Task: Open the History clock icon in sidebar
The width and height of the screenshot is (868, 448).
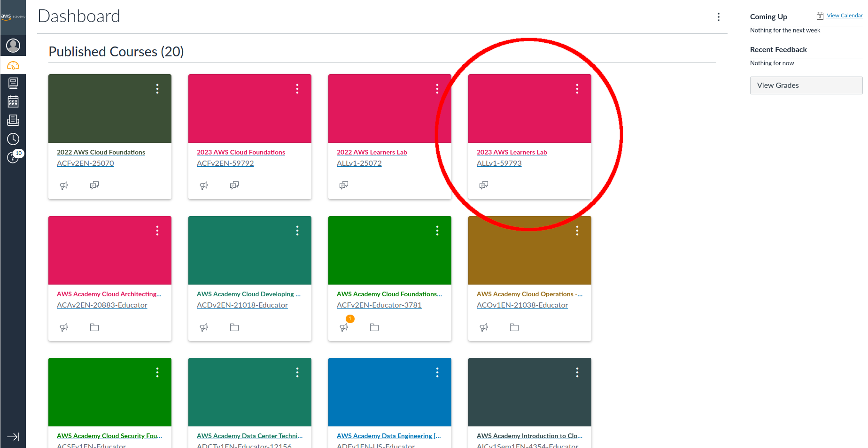Action: point(13,139)
